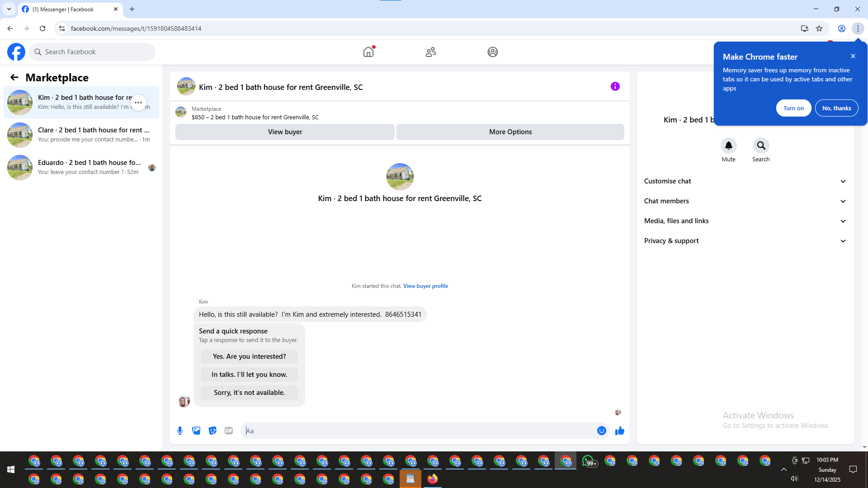
Task: Expand the Chat members section
Action: (744, 201)
